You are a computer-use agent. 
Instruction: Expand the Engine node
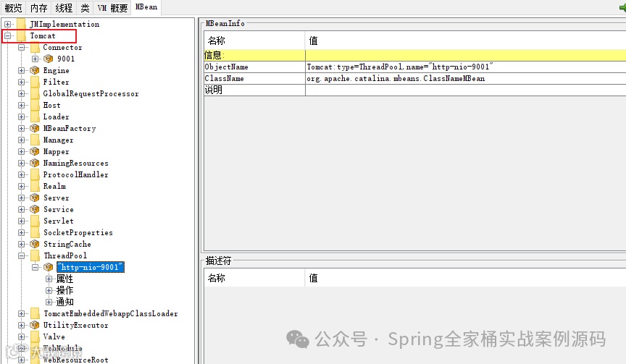(22, 71)
